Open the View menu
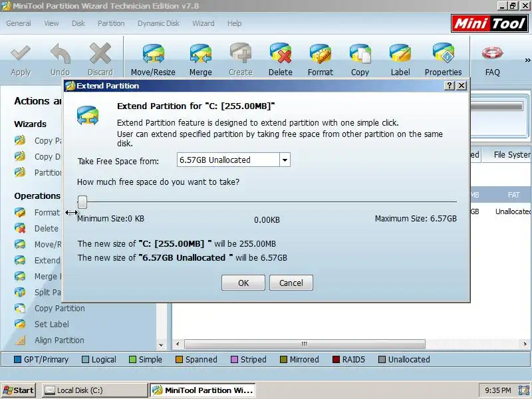Viewport: 532px width, 399px height. coord(51,23)
